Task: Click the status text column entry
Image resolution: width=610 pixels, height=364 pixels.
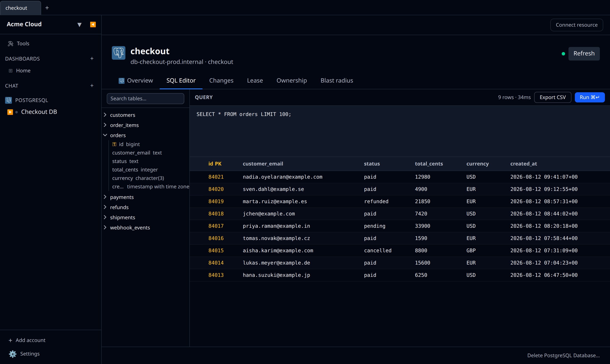Action: tap(125, 161)
